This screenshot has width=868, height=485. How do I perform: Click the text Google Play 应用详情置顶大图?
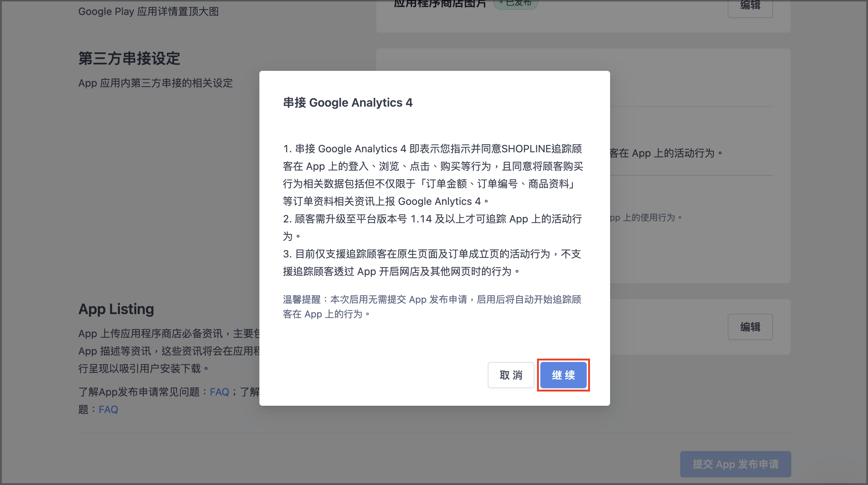click(148, 11)
